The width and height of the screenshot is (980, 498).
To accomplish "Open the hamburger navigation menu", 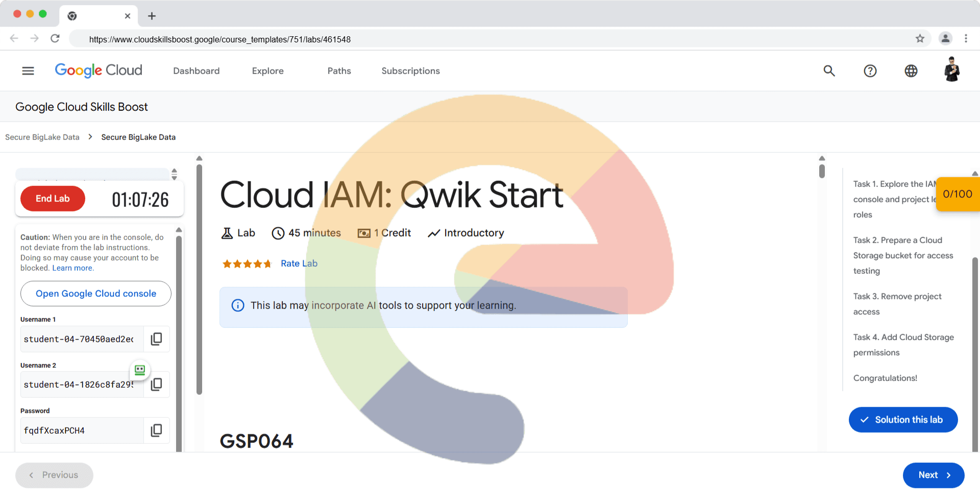I will pyautogui.click(x=28, y=71).
